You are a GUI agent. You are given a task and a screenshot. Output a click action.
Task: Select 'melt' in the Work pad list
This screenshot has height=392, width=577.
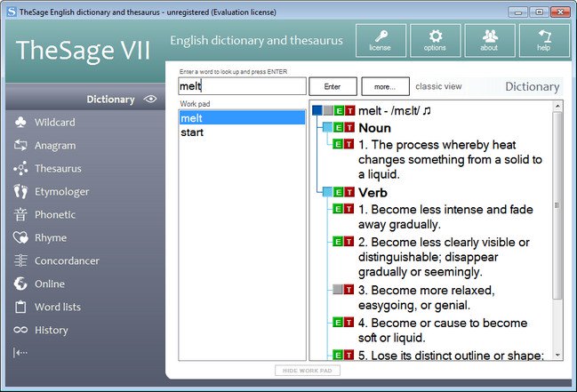(242, 118)
